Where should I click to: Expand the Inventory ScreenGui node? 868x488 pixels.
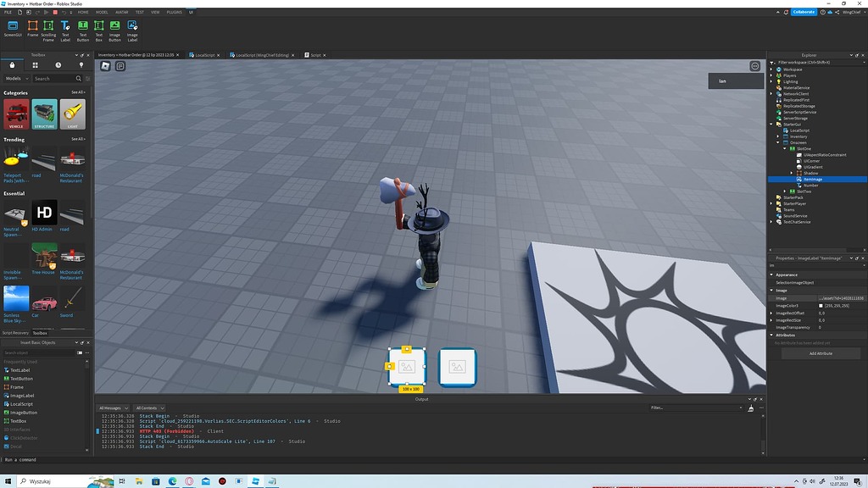(778, 136)
